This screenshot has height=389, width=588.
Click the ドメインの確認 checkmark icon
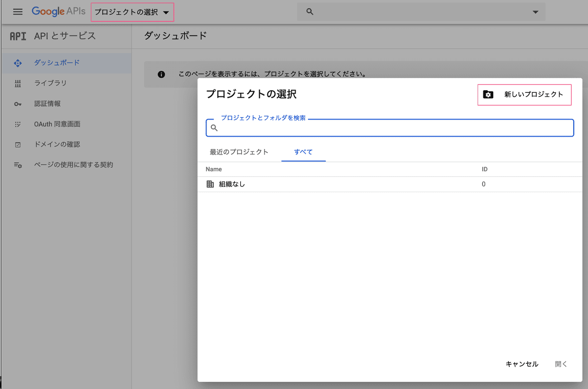[18, 144]
